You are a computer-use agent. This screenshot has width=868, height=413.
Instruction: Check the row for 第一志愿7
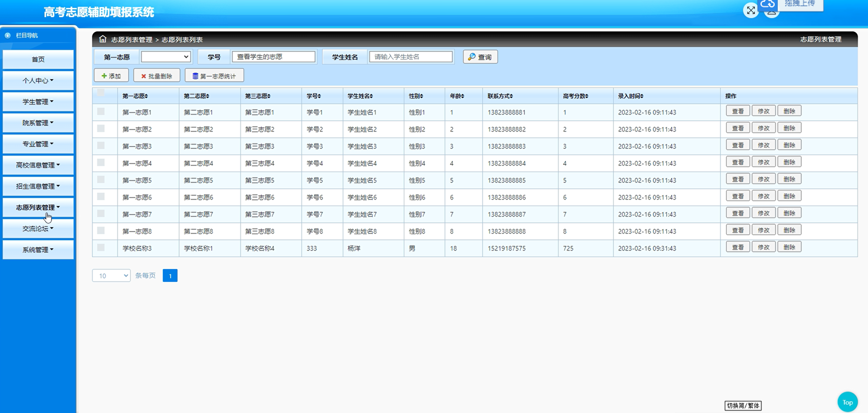(x=101, y=214)
